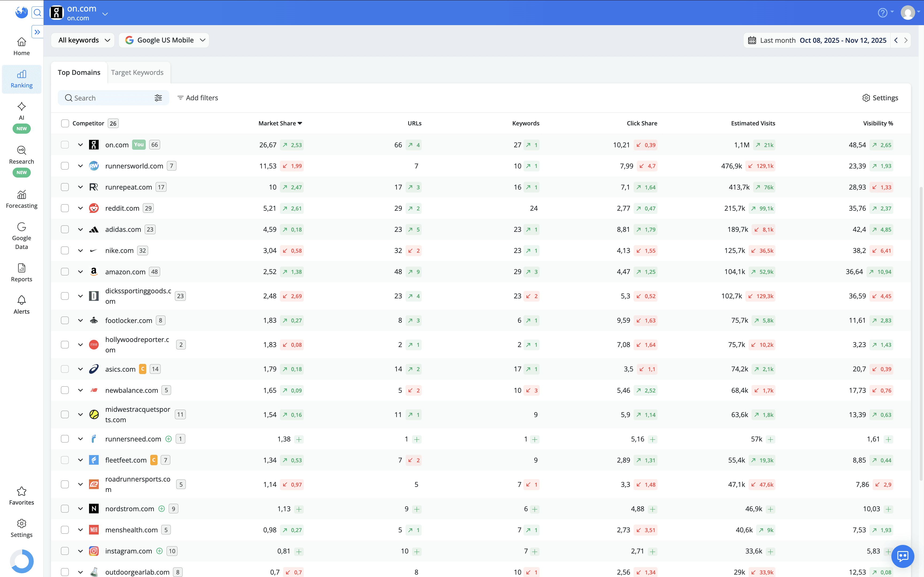Open the Reports section
The width and height of the screenshot is (924, 577).
tap(21, 272)
